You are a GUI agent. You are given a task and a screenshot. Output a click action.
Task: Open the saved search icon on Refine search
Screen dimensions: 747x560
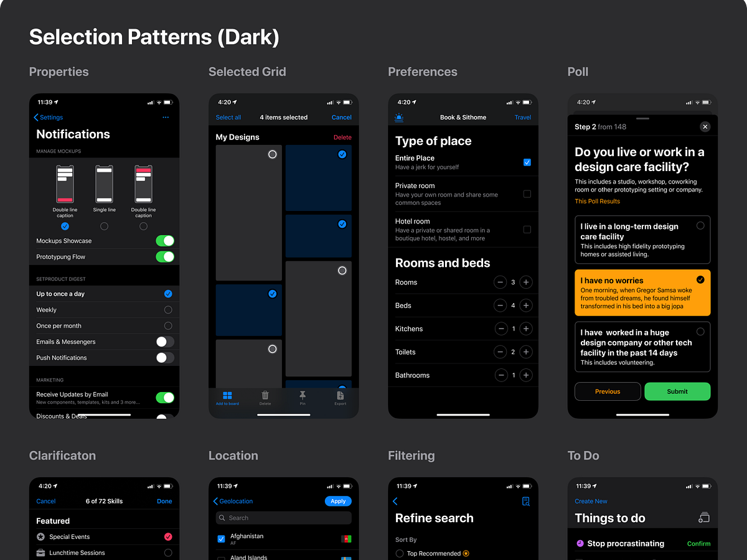pos(526,501)
